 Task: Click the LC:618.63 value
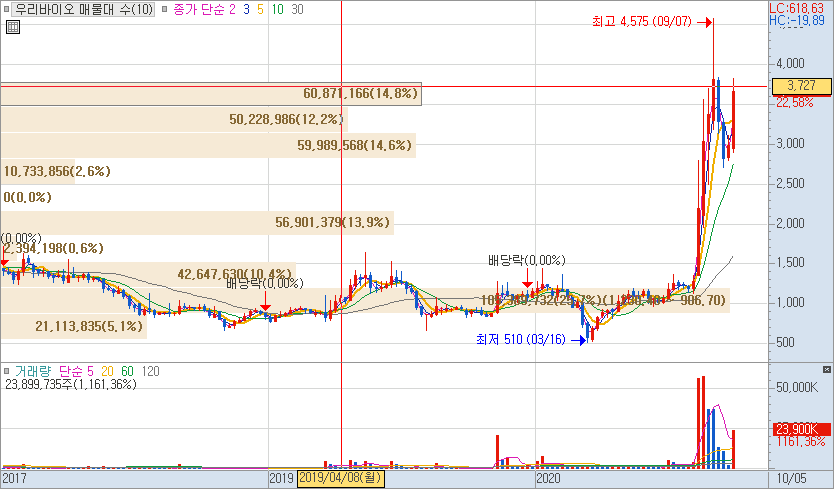(797, 8)
